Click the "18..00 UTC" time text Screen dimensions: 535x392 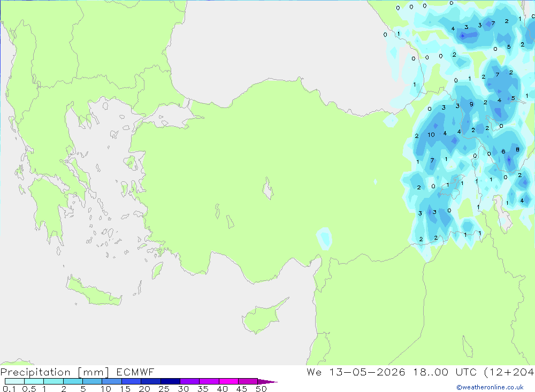pos(445,372)
